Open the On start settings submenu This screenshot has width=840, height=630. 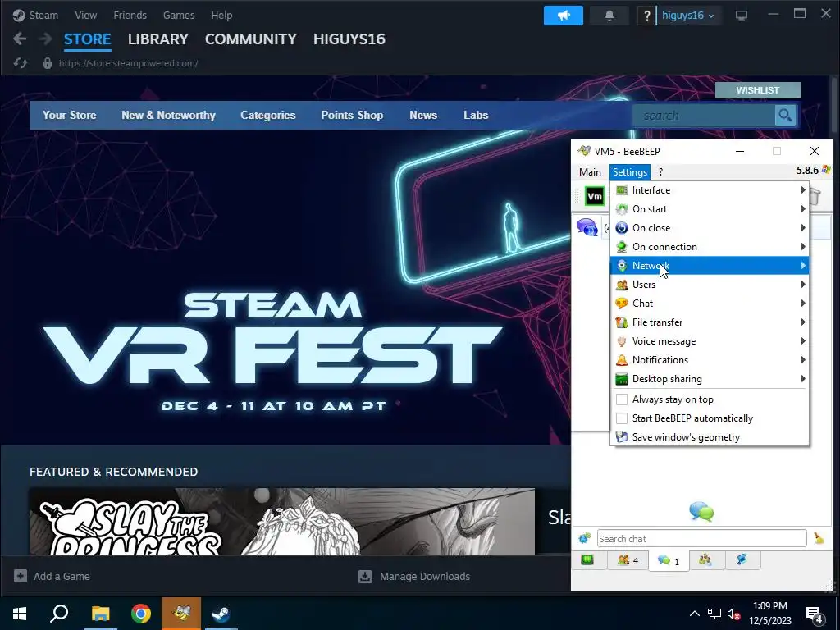click(710, 209)
